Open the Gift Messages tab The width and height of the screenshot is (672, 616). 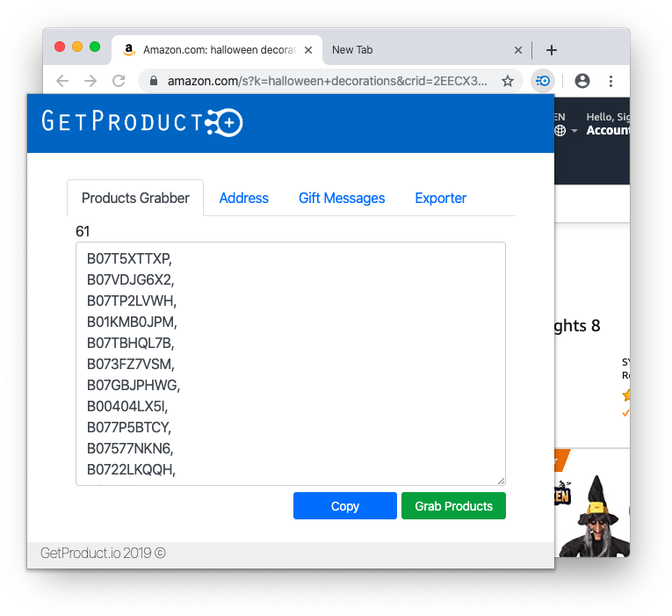342,198
